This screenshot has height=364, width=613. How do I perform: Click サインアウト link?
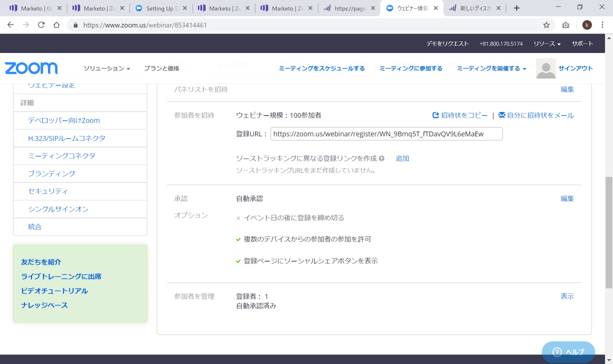click(x=576, y=68)
